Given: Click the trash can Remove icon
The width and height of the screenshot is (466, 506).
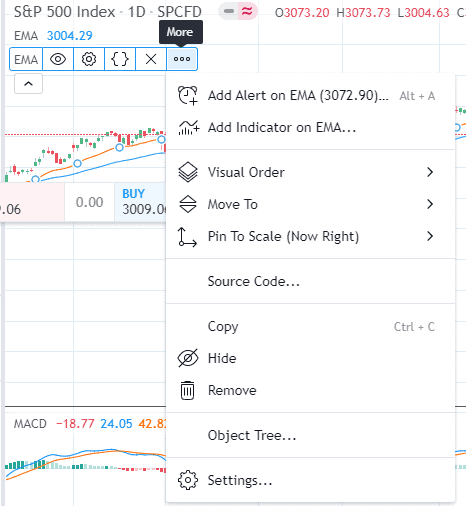Looking at the screenshot, I should click(187, 390).
